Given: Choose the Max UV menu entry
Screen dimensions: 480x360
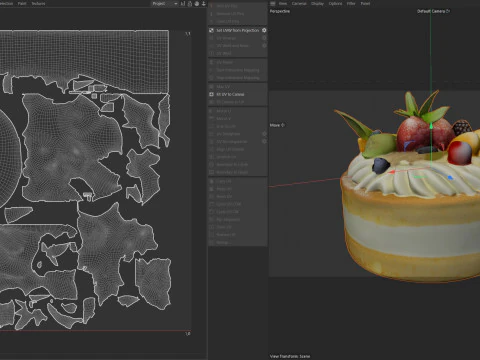Looking at the screenshot, I should [238, 87].
